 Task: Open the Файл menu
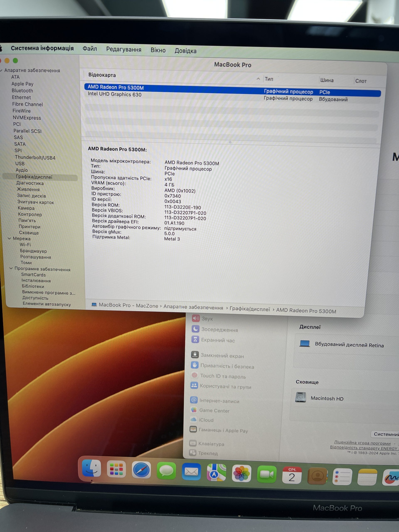pyautogui.click(x=90, y=49)
